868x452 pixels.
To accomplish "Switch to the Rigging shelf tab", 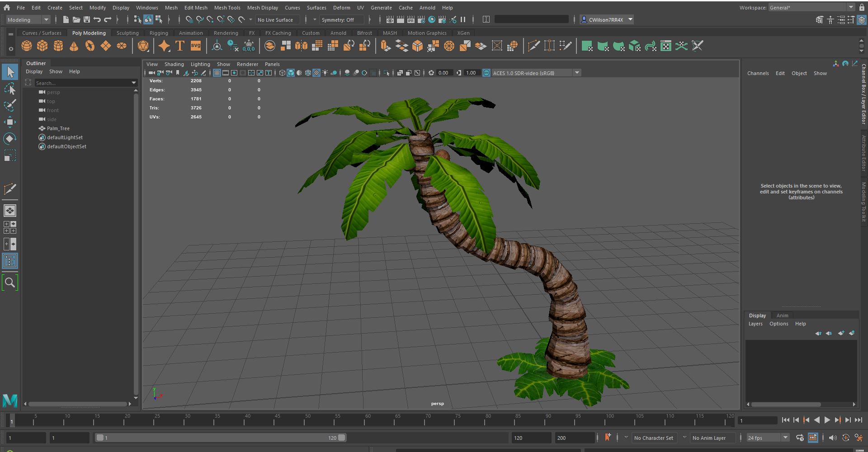I will (x=158, y=33).
